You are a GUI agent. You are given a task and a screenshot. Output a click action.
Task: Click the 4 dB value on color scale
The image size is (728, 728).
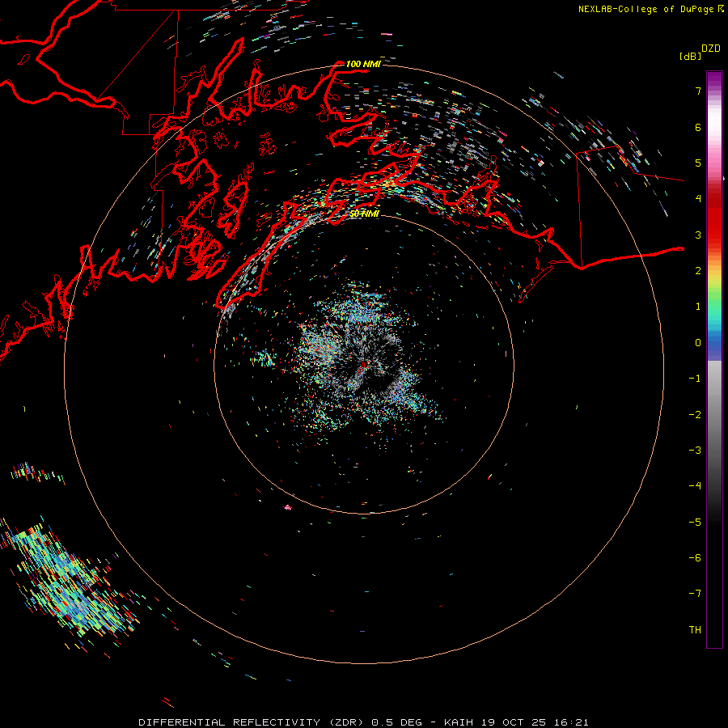(698, 199)
